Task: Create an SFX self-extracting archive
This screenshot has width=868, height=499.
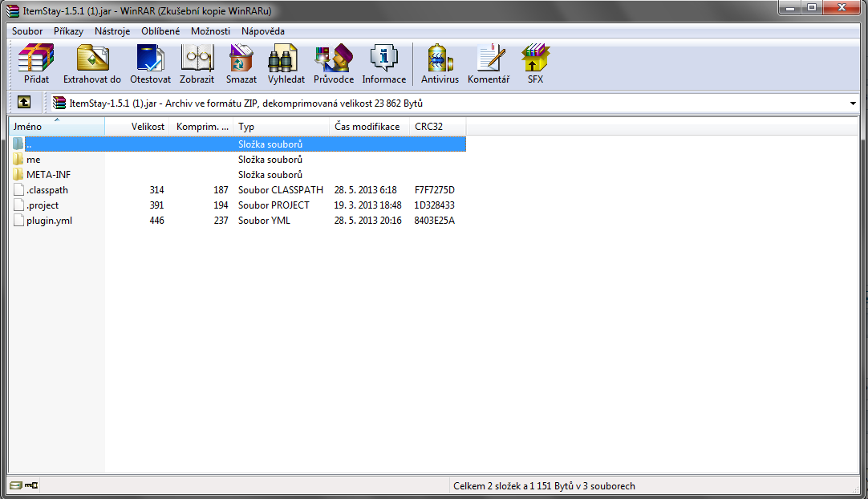Action: (x=535, y=58)
